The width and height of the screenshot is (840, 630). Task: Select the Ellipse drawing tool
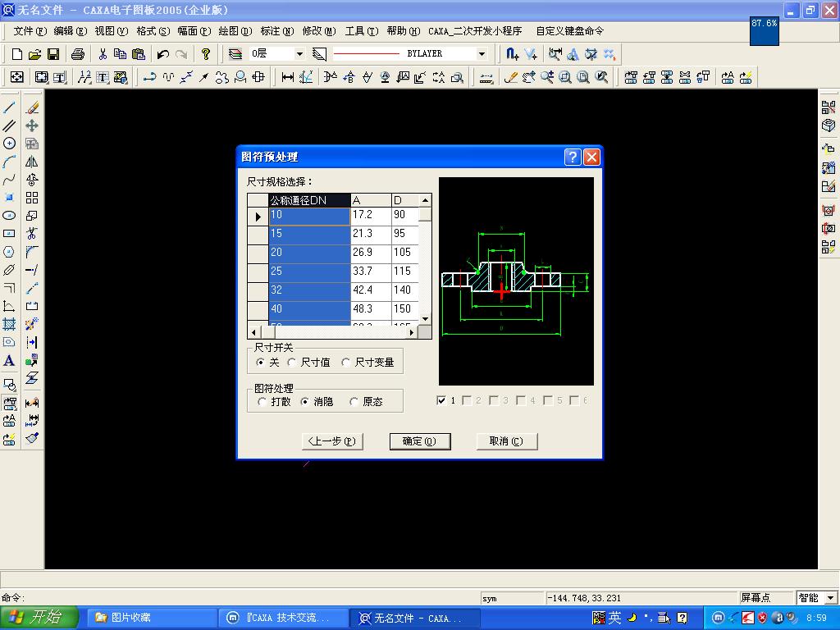9,216
